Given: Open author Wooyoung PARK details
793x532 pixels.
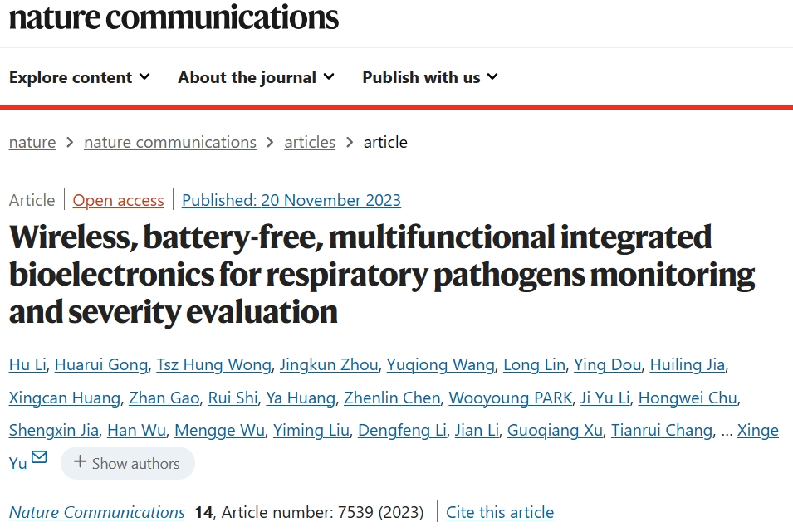Looking at the screenshot, I should [x=511, y=398].
